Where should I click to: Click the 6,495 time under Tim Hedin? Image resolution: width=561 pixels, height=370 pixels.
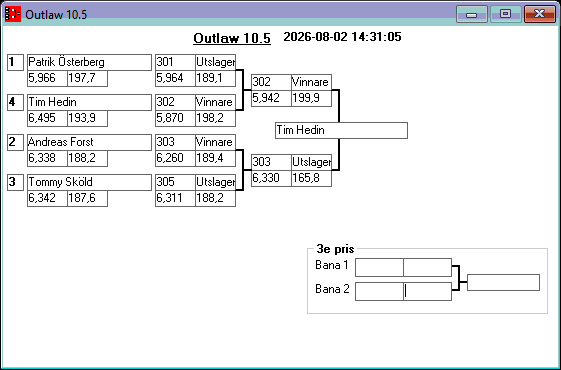pyautogui.click(x=47, y=118)
